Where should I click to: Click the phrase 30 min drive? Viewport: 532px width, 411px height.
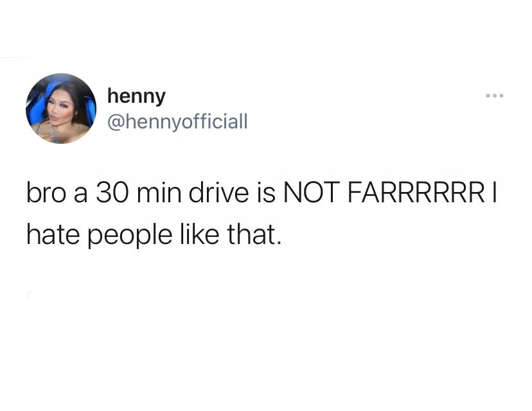point(172,192)
